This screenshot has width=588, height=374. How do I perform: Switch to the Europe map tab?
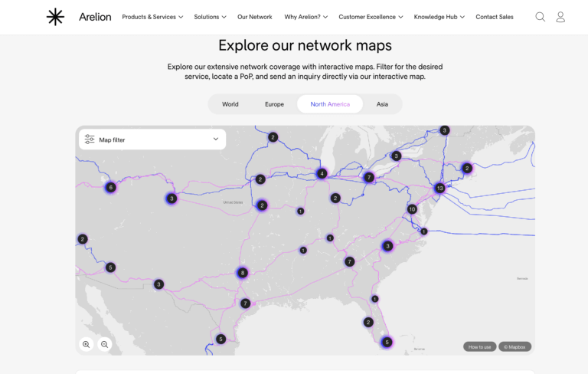coord(275,104)
